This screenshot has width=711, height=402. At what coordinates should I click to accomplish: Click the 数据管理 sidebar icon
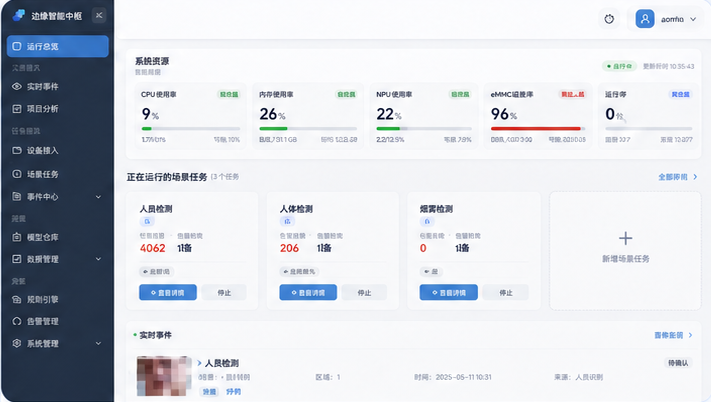[17, 259]
